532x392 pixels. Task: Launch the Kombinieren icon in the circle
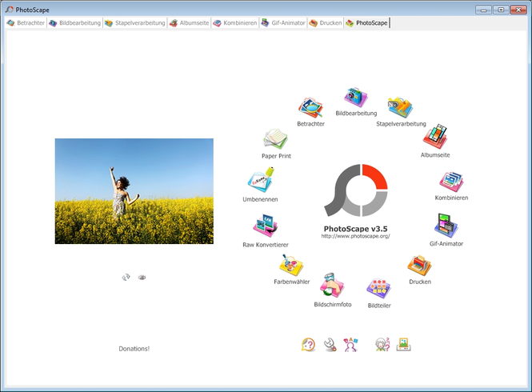[451, 182]
